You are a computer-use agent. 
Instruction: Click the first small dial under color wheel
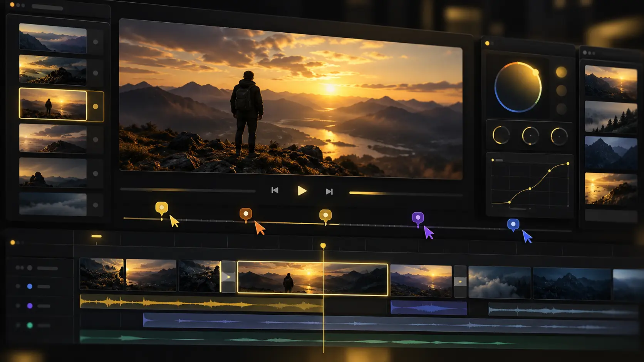[501, 135]
